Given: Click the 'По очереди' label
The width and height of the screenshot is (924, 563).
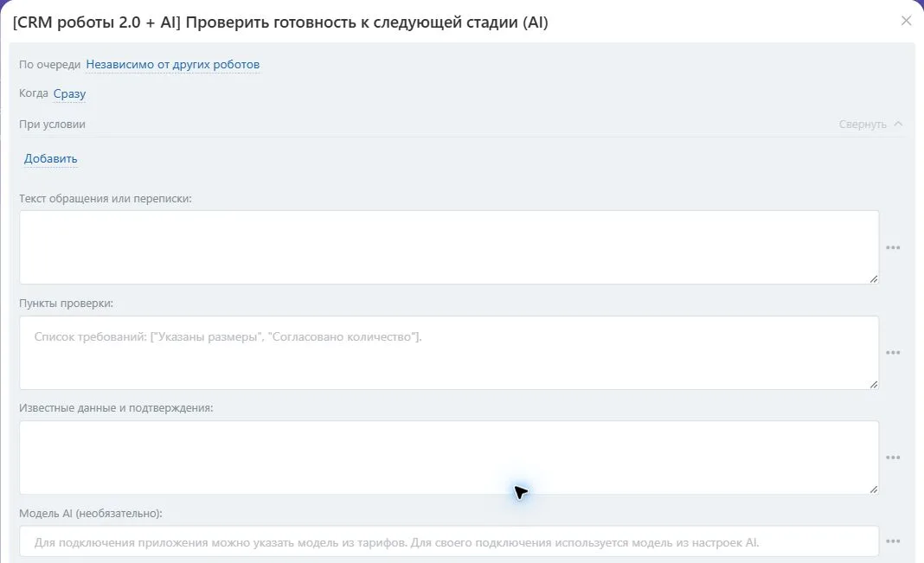Looking at the screenshot, I should (x=49, y=64).
